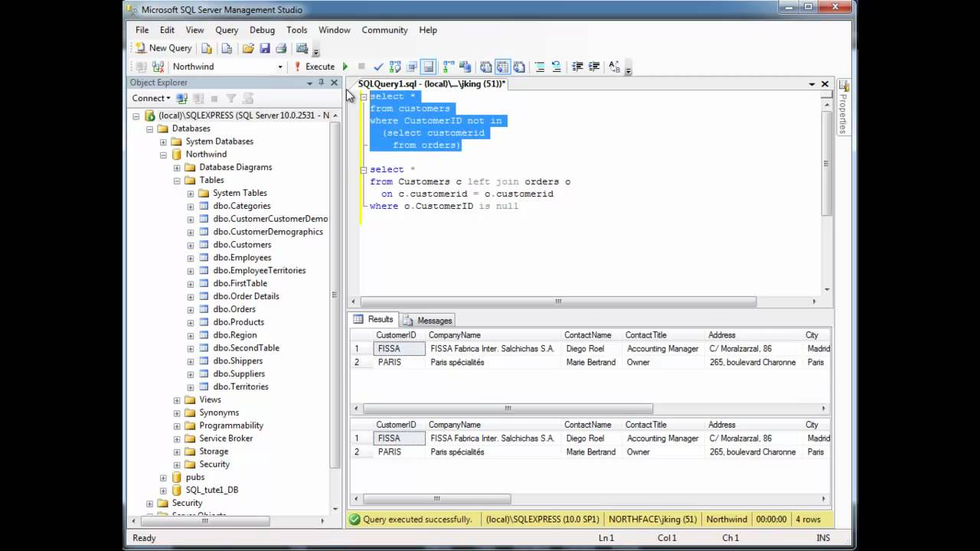The image size is (980, 551).
Task: Select dbo.Products table in the tree
Action: pyautogui.click(x=238, y=322)
